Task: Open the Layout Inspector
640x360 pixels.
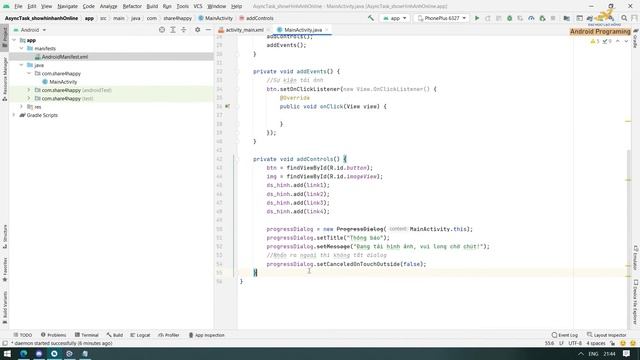Action: (x=607, y=335)
